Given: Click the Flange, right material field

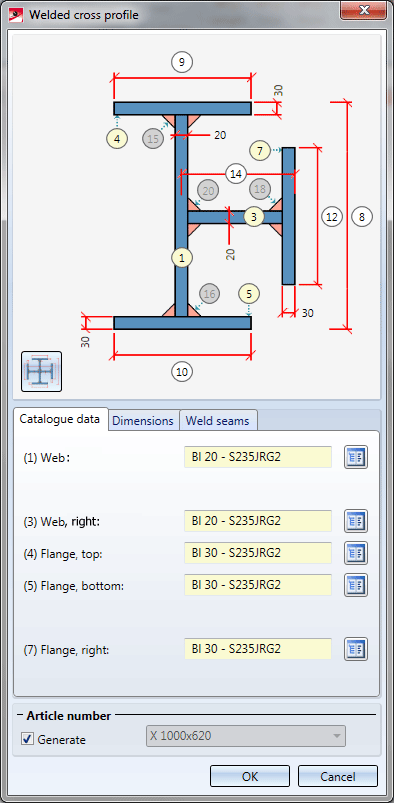Looking at the screenshot, I should click(258, 649).
